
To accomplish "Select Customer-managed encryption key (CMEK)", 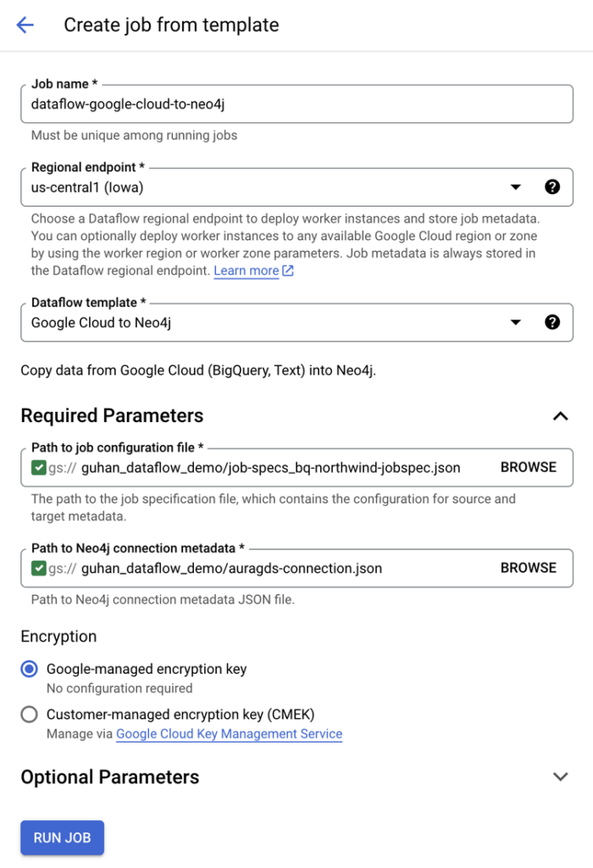I will click(x=30, y=714).
